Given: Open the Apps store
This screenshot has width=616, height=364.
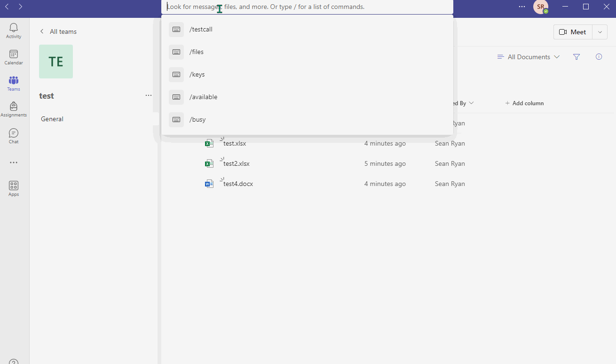Looking at the screenshot, I should pyautogui.click(x=14, y=189).
